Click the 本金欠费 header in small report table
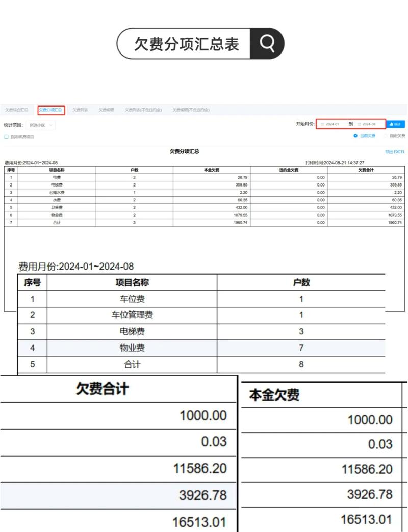The width and height of the screenshot is (408, 532). coord(212,170)
